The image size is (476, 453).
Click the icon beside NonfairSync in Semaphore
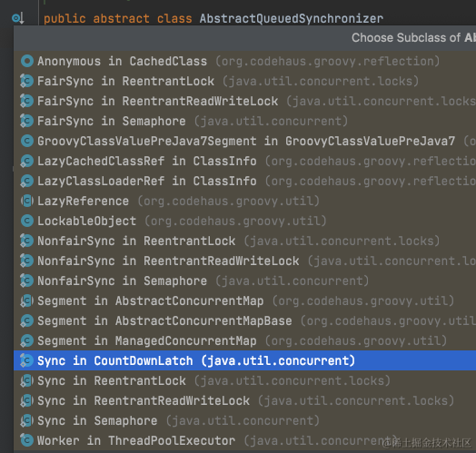point(27,281)
